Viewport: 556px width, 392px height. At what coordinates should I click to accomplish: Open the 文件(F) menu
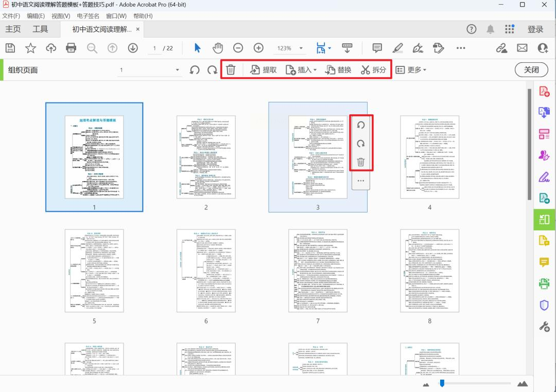[11, 16]
